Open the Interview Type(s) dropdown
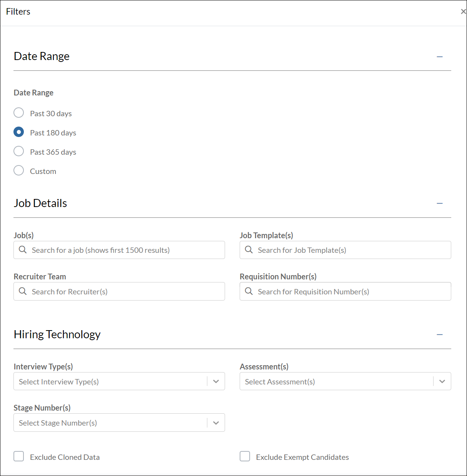 click(216, 381)
